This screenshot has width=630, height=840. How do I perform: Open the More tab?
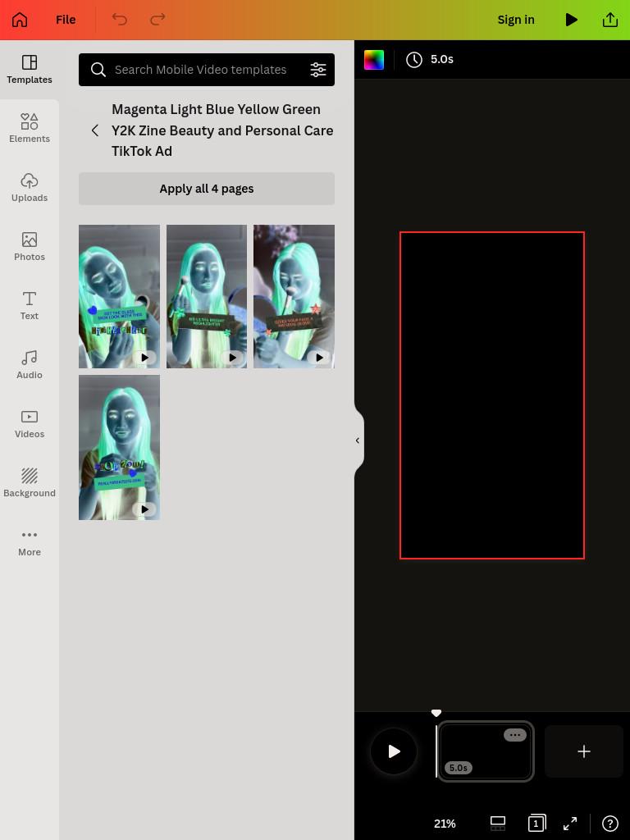(30, 542)
